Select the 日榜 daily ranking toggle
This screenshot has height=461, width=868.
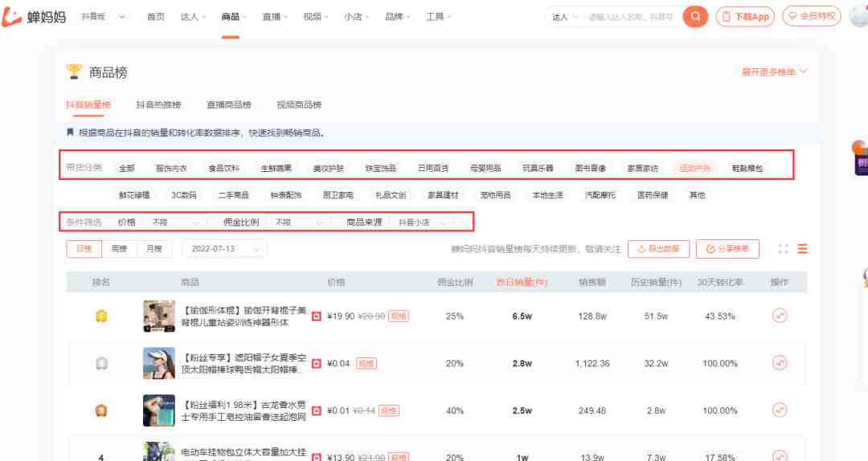click(84, 249)
